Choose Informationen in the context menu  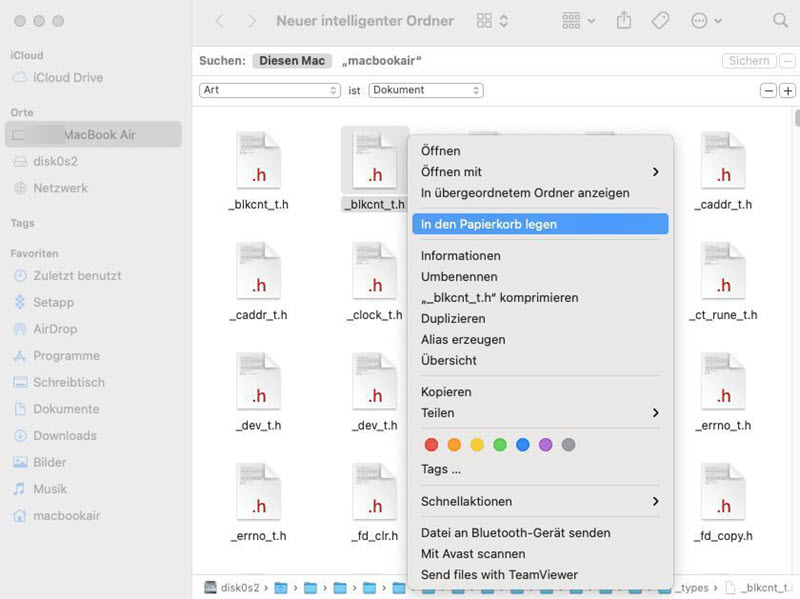point(540,255)
